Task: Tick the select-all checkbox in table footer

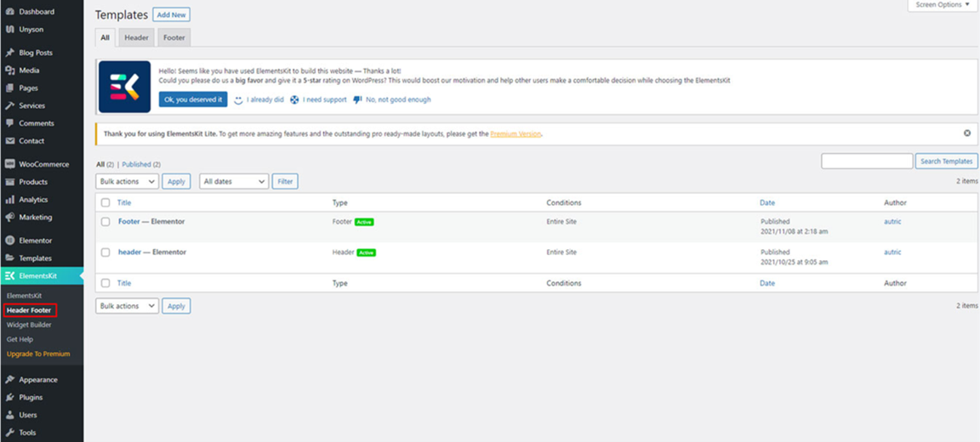Action: click(105, 283)
